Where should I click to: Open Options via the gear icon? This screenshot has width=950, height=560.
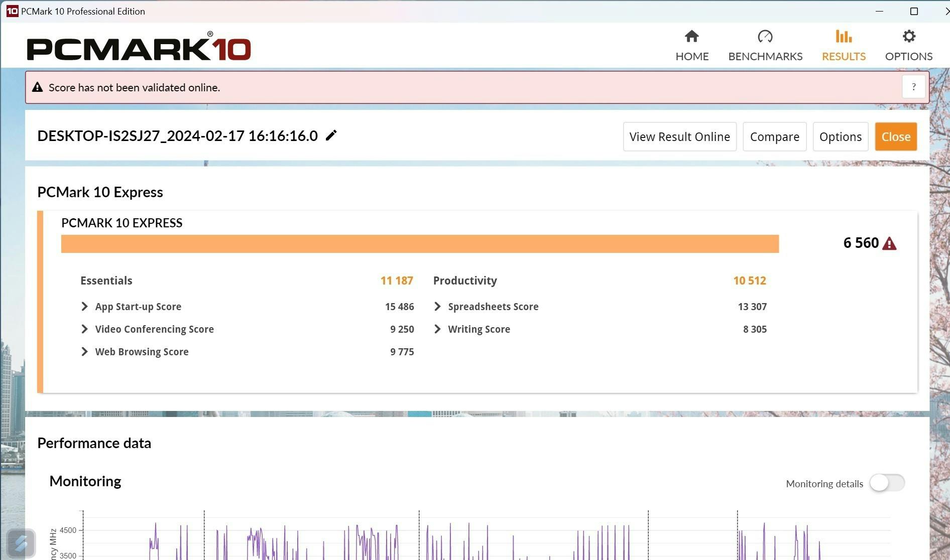coord(908,37)
